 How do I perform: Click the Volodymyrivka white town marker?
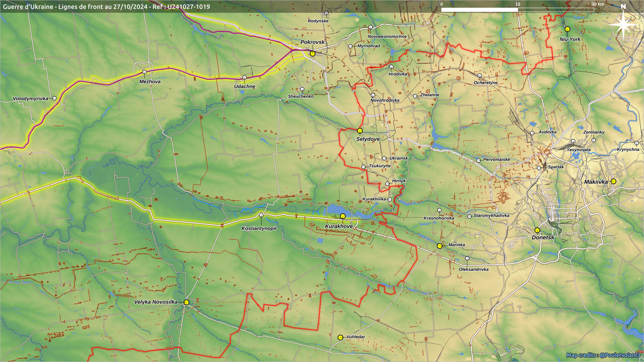point(54,98)
